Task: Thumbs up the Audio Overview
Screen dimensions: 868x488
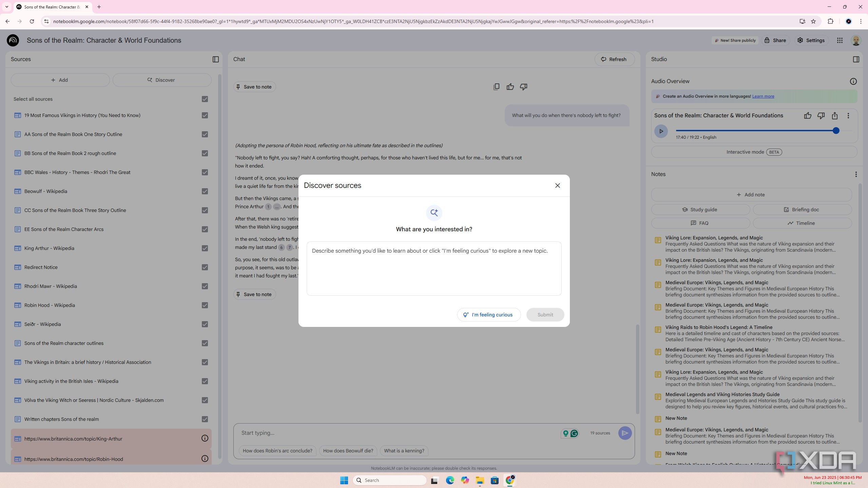Action: [808, 116]
